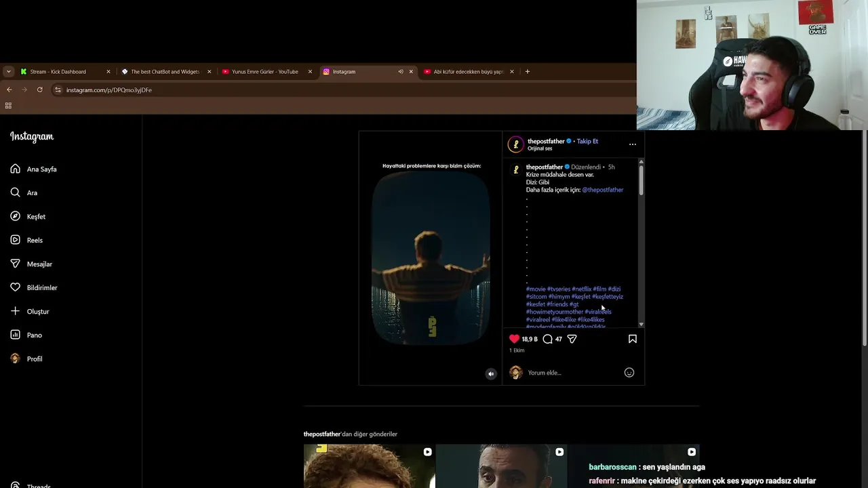
Task: Follow via Takip Et link
Action: click(x=587, y=141)
